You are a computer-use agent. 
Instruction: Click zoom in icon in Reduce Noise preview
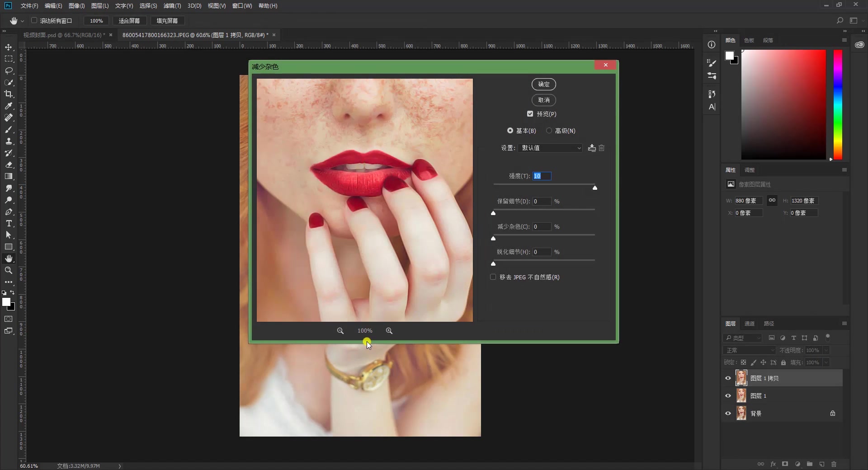coord(389,331)
